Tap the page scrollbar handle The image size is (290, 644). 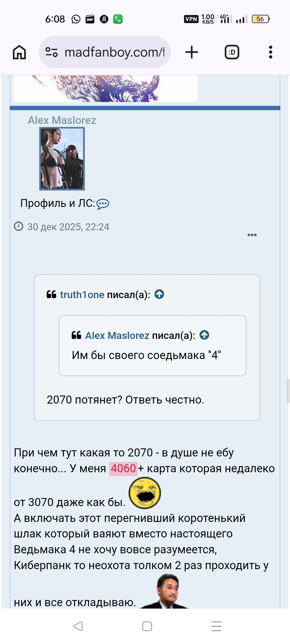pos(288,391)
